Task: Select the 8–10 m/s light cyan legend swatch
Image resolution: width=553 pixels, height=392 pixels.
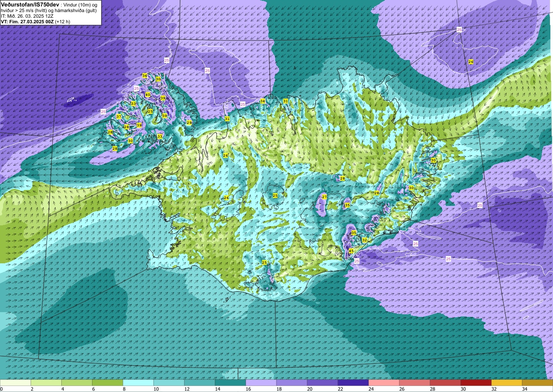Action: pyautogui.click(x=138, y=383)
